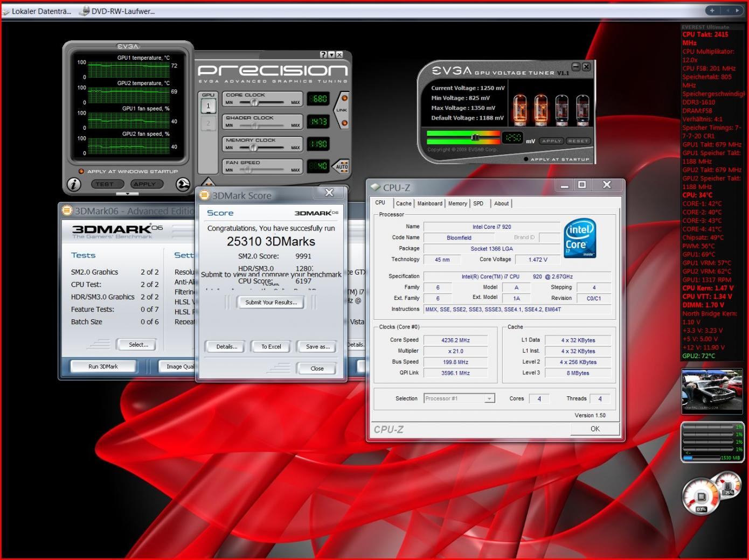The width and height of the screenshot is (749, 560).
Task: Minimize the CPU-Z window
Action: coord(564,185)
